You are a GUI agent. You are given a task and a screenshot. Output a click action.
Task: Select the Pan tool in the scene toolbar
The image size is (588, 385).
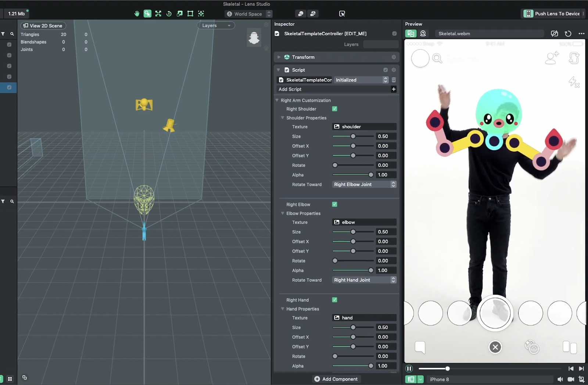pyautogui.click(x=137, y=14)
